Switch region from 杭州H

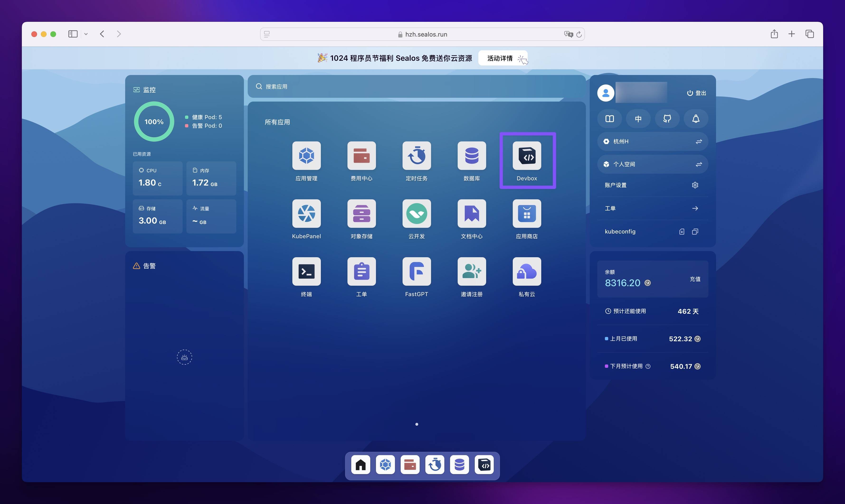click(698, 142)
